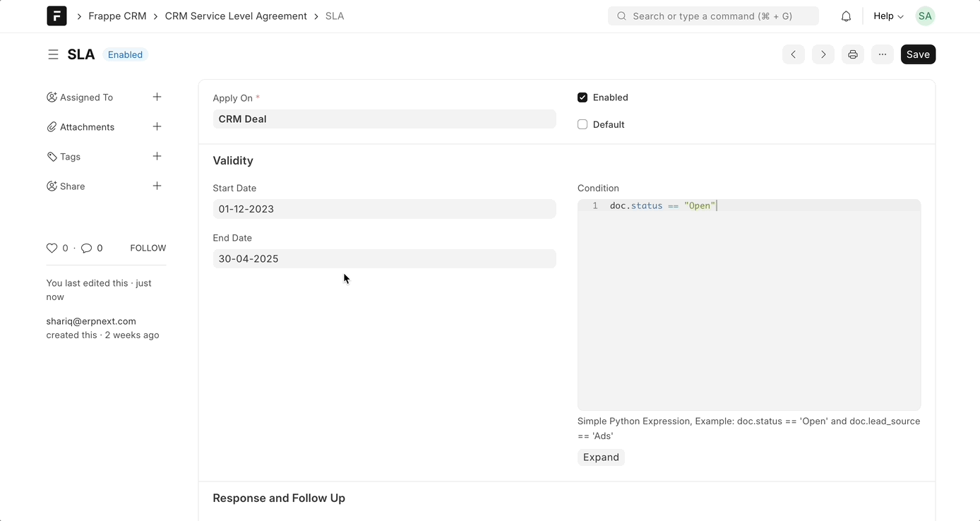Click the Attachments sidebar label
This screenshot has height=521, width=980.
(x=87, y=127)
